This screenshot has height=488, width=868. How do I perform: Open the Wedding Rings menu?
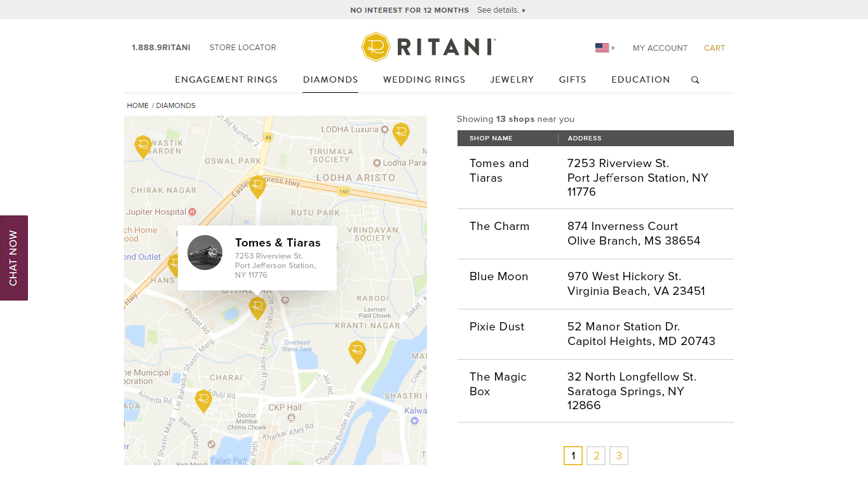pos(424,79)
